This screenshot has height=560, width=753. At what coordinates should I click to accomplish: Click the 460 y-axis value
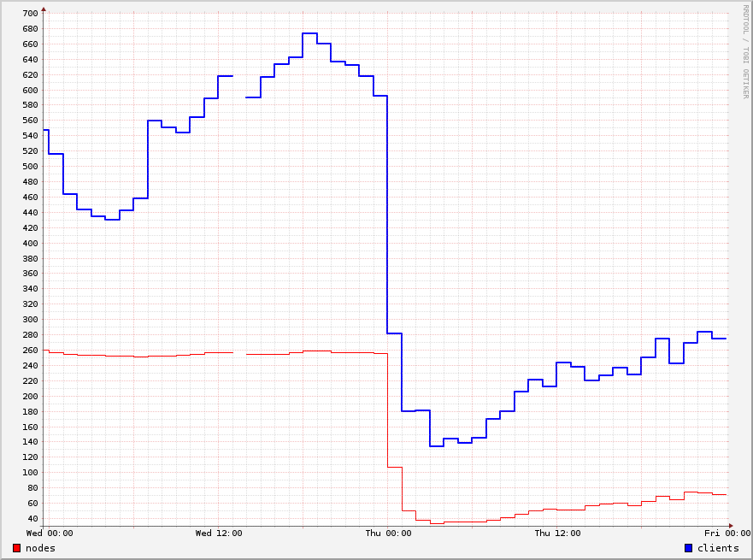point(30,197)
